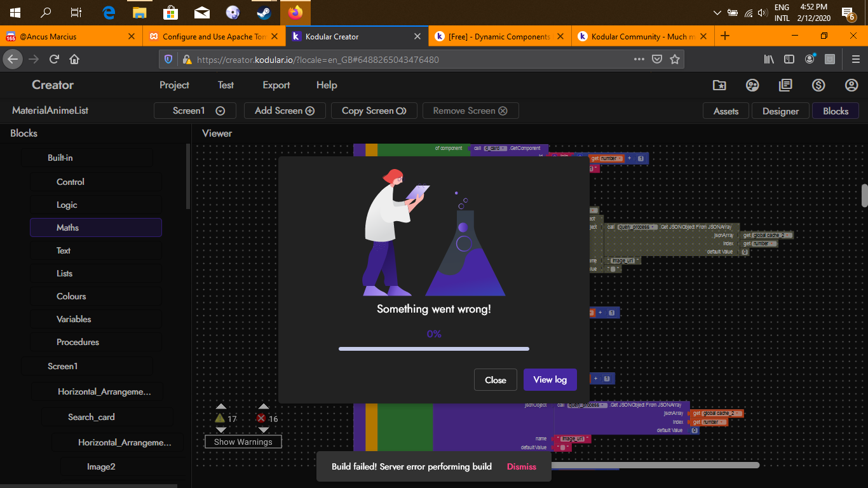Click View log in the error dialog
868x488 pixels.
pyautogui.click(x=550, y=379)
